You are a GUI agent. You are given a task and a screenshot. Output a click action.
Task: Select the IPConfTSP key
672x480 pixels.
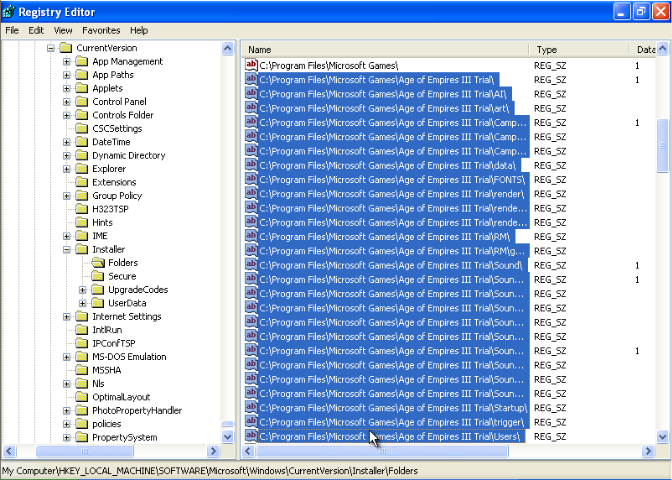click(x=114, y=344)
